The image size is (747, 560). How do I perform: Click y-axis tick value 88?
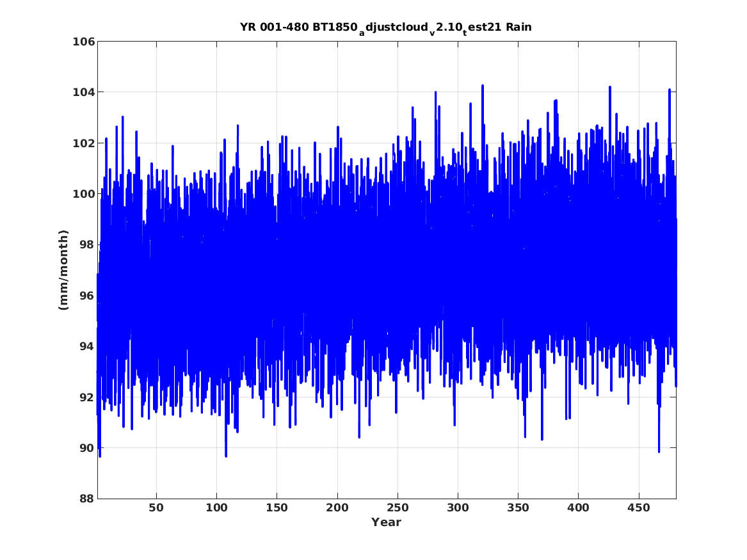[x=87, y=499]
